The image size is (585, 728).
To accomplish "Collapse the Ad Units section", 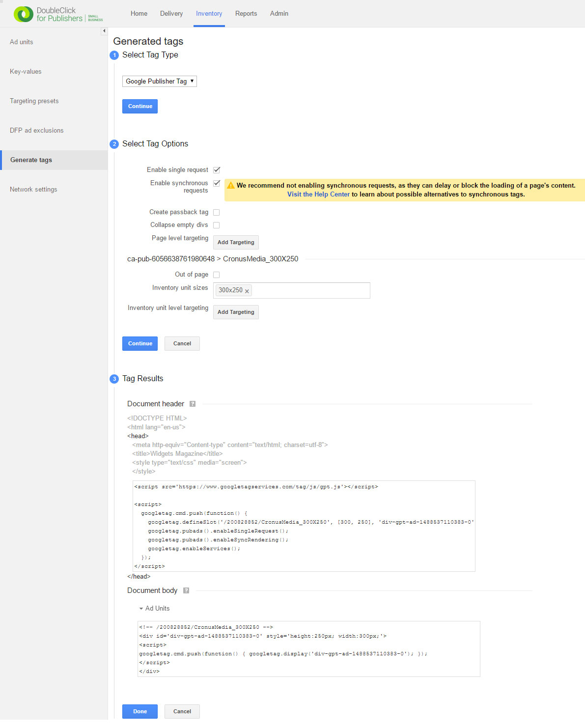I will pos(141,609).
